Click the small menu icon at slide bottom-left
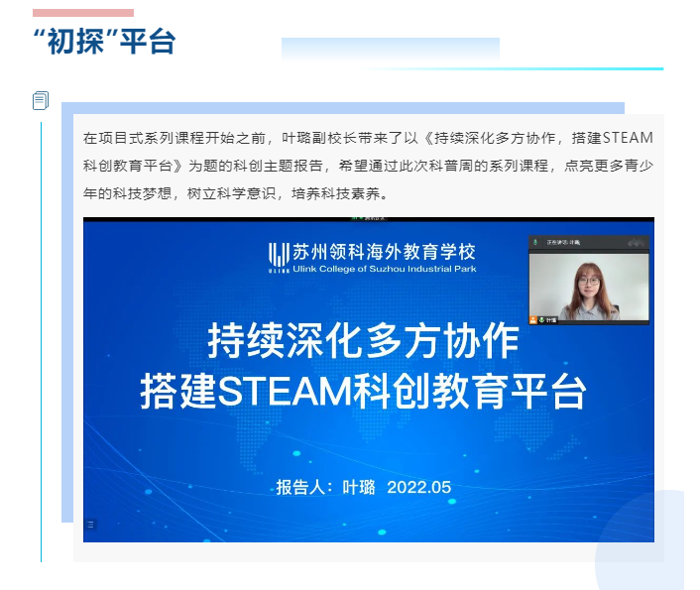The image size is (700, 590). point(90,525)
